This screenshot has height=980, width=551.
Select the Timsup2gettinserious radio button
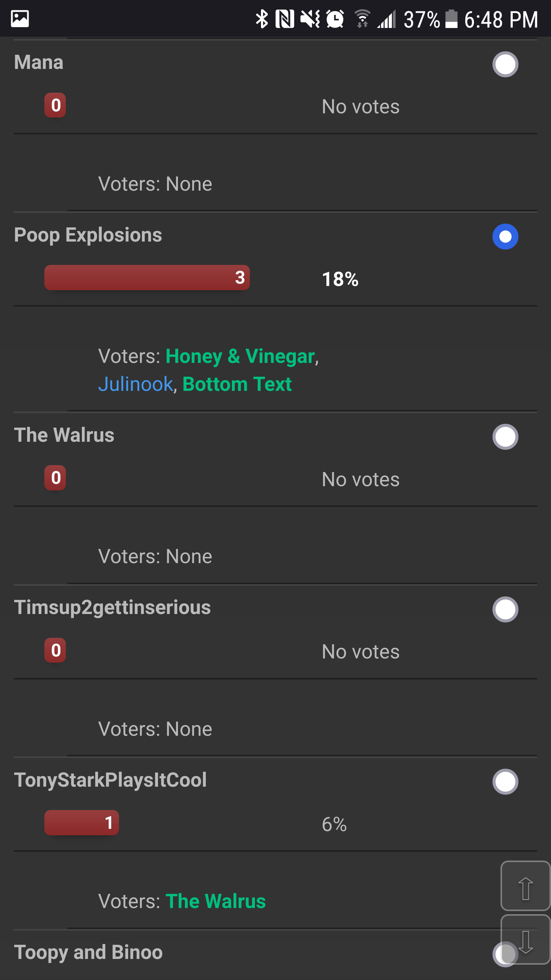[505, 609]
